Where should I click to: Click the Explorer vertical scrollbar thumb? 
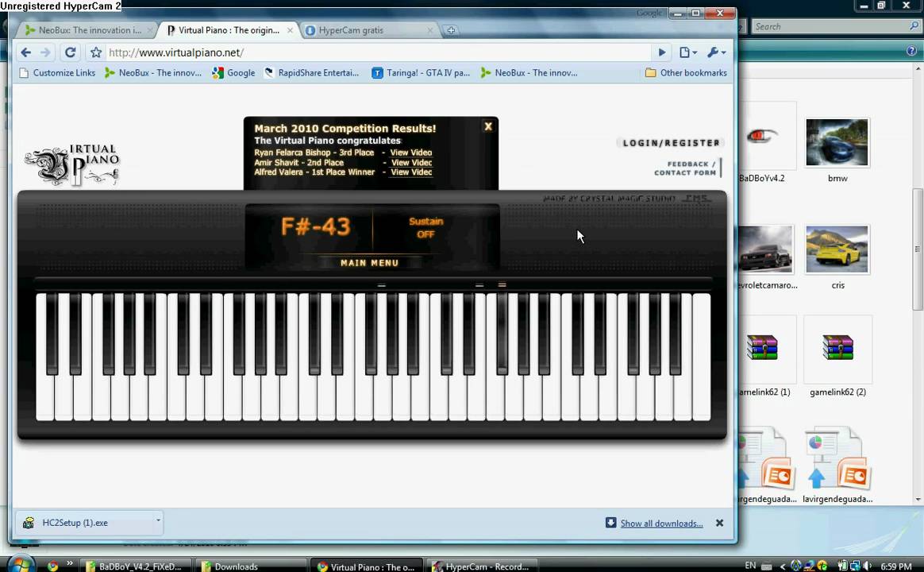click(918, 249)
